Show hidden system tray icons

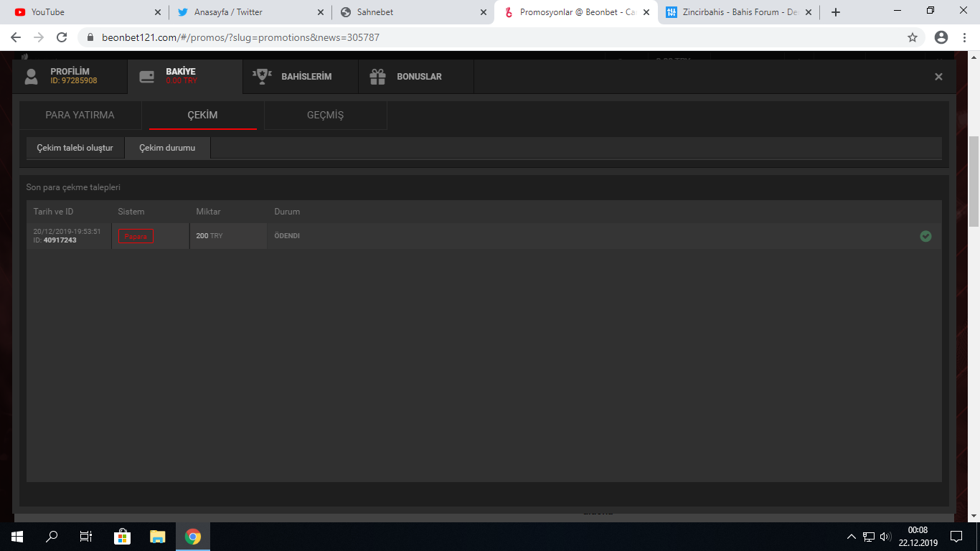852,537
